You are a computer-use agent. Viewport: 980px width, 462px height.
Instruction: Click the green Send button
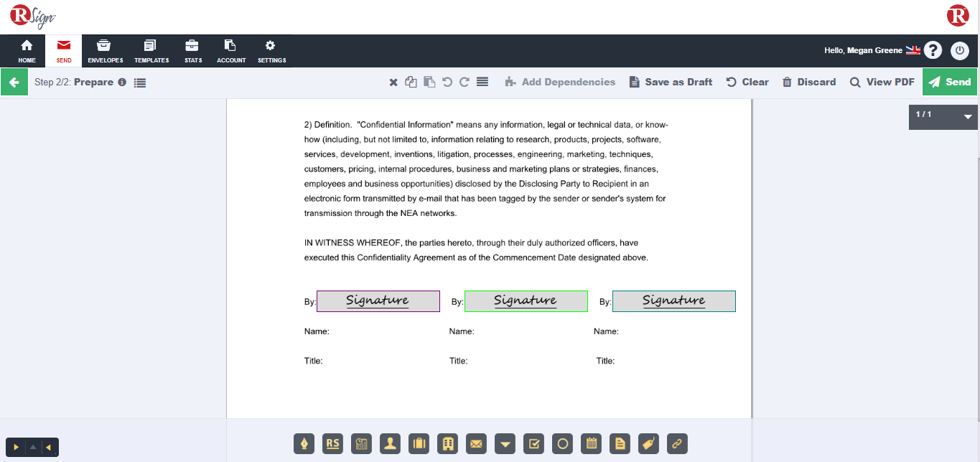point(950,82)
